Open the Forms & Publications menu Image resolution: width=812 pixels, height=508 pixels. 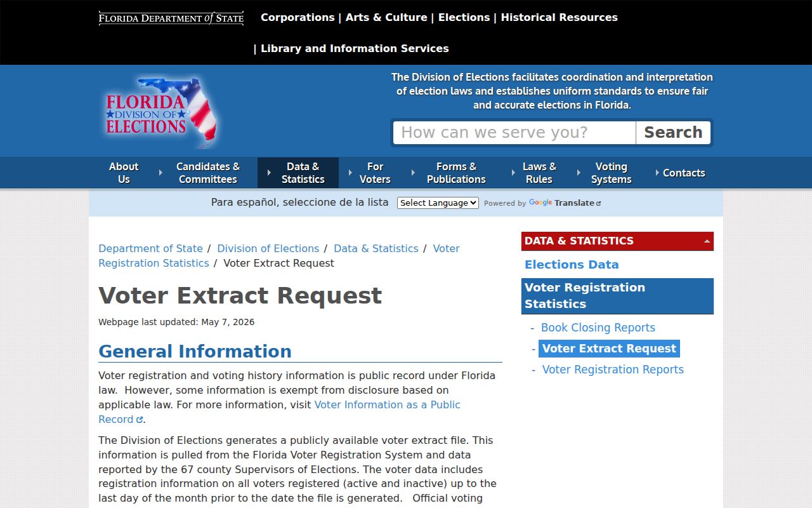point(456,173)
